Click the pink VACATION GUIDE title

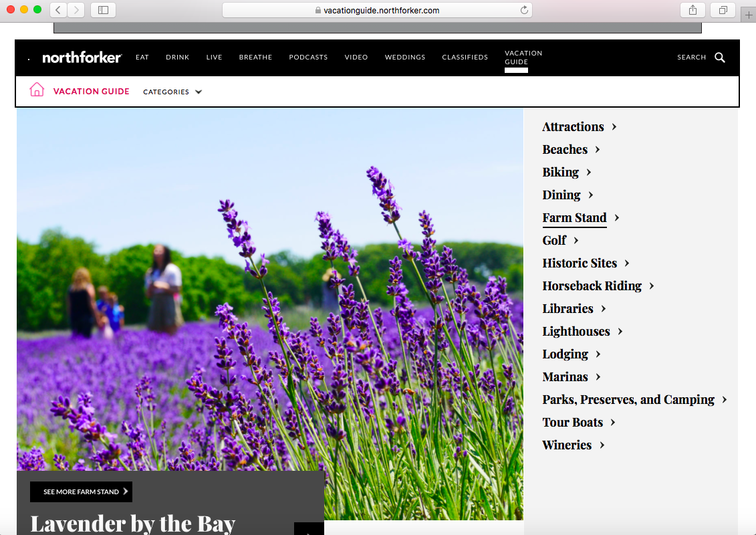[x=91, y=91]
